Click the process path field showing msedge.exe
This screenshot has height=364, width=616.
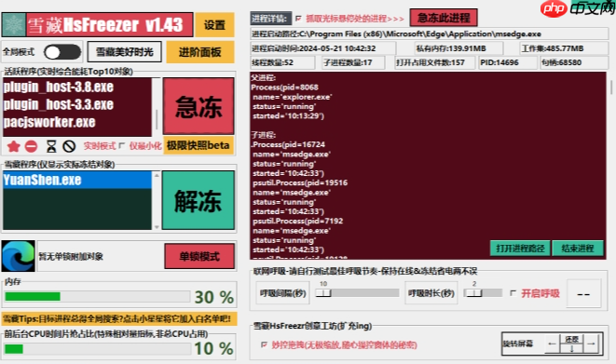[429, 34]
